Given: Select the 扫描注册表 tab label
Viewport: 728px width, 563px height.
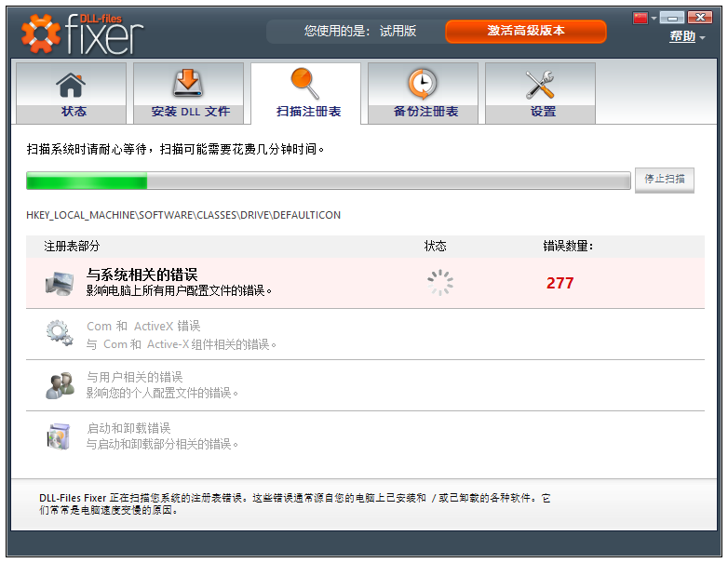Looking at the screenshot, I should tap(309, 112).
